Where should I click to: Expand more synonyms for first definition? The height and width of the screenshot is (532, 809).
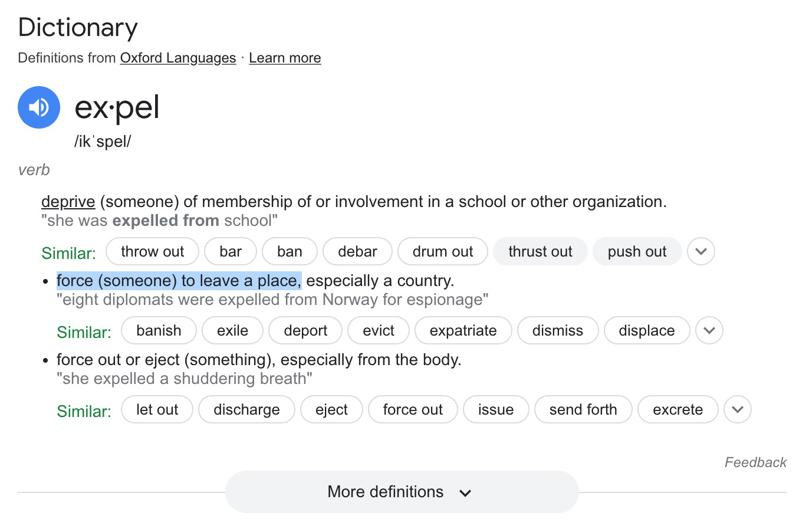pos(701,252)
